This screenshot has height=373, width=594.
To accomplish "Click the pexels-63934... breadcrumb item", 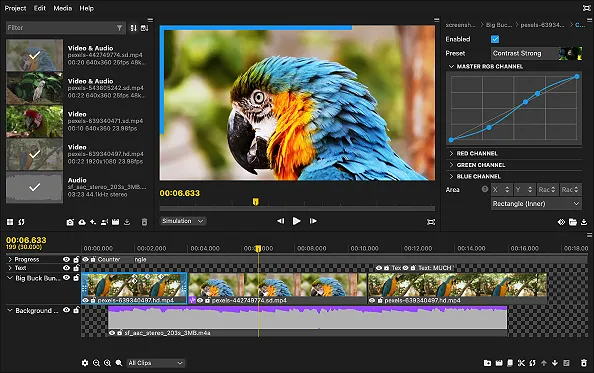I will [542, 25].
